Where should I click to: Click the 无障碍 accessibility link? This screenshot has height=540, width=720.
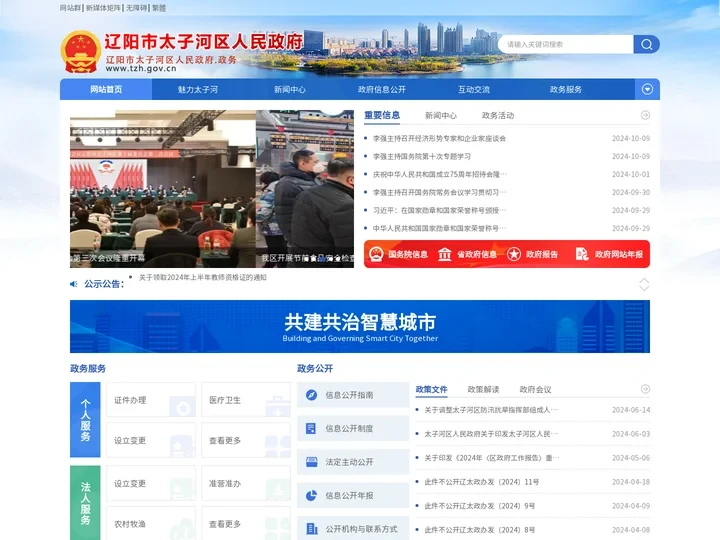click(136, 8)
